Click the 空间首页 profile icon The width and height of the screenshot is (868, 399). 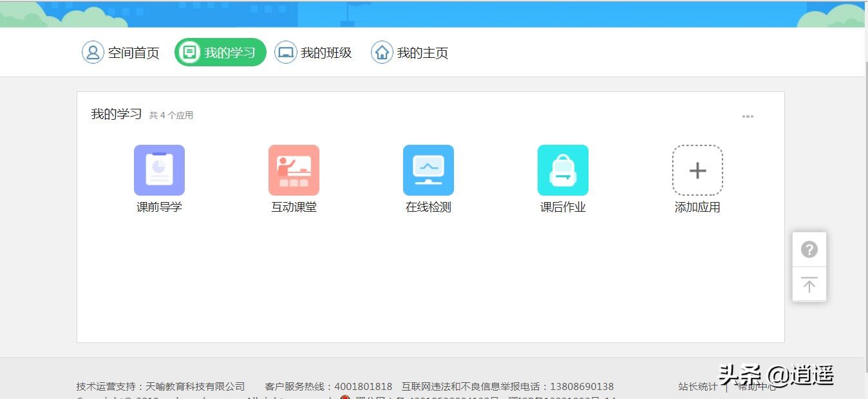(x=93, y=52)
